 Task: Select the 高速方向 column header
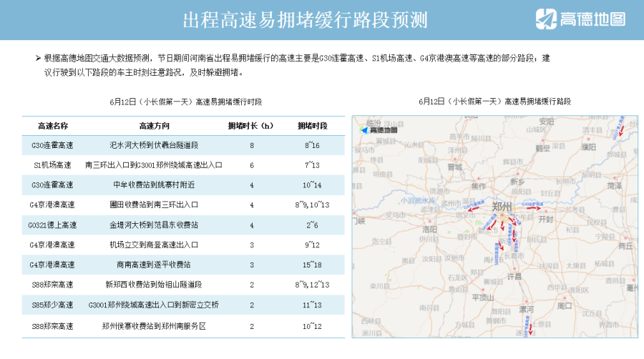[154, 125]
